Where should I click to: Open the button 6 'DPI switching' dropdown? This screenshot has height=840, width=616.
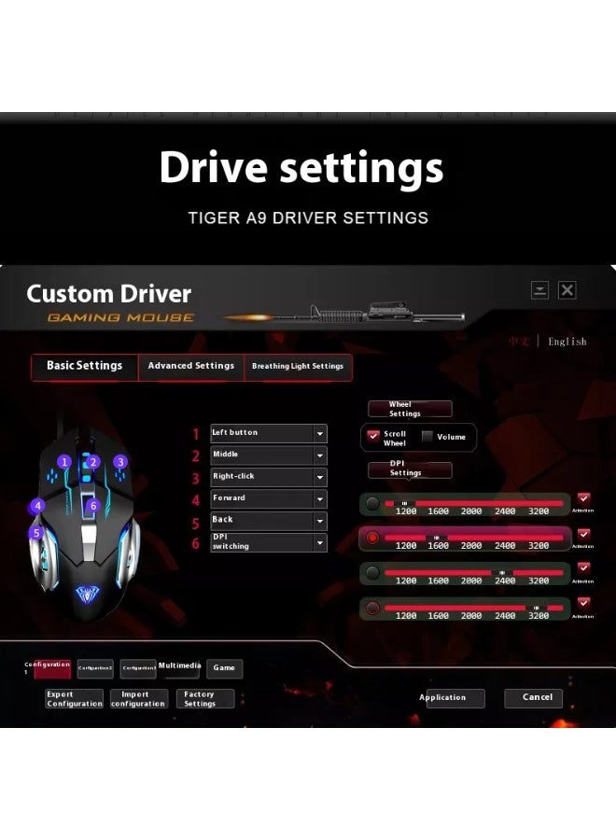(320, 542)
